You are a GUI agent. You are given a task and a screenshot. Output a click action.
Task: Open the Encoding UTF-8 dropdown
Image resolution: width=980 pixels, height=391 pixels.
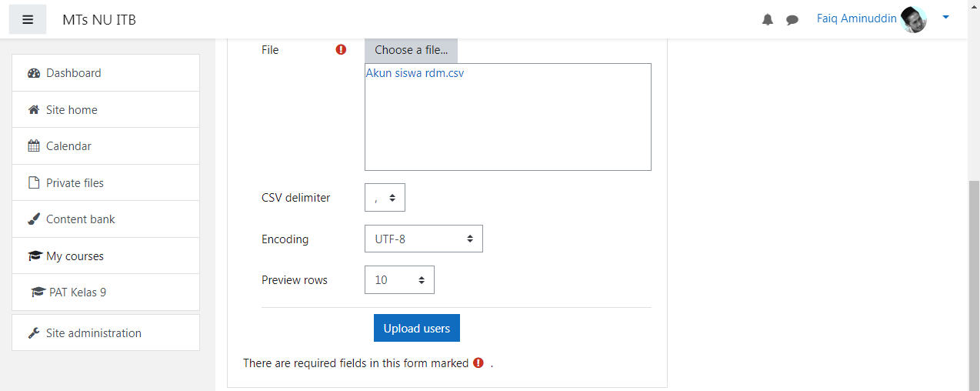[x=424, y=239]
